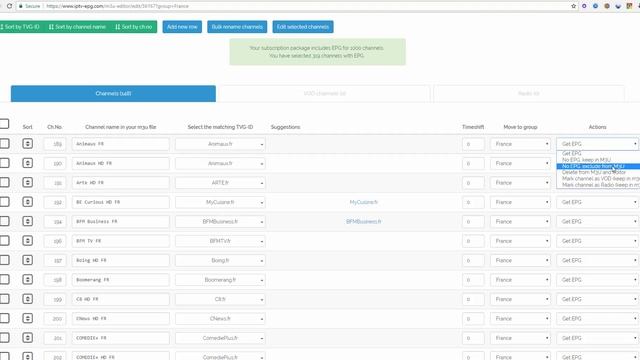
Task: Check the BE Curious HD FR row checkbox
Action: pyautogui.click(x=4, y=202)
